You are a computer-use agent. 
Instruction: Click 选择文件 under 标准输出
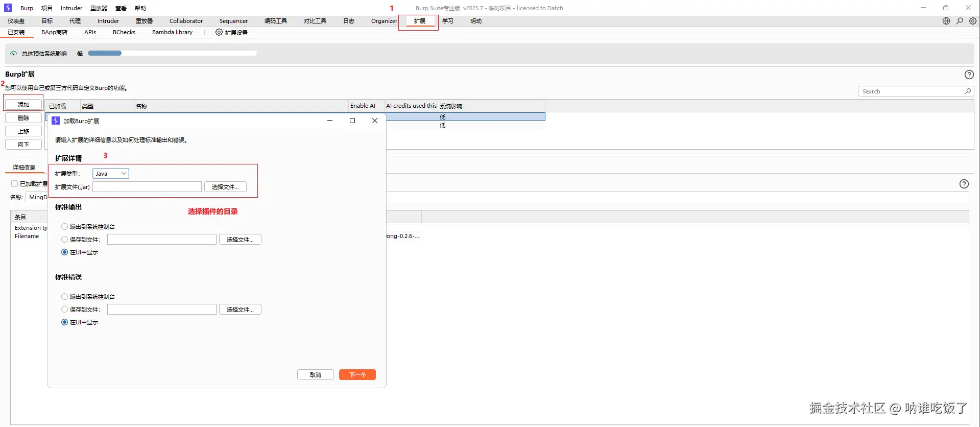[x=240, y=240]
